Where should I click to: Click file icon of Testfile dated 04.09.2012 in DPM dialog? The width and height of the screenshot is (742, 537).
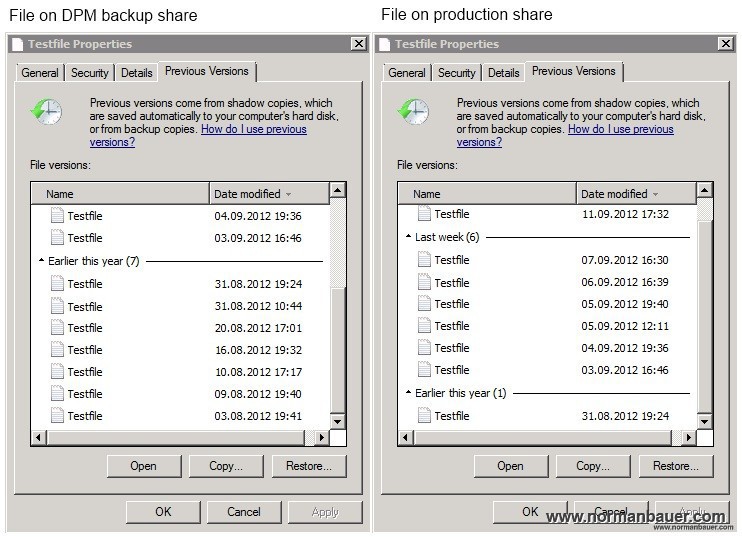(x=57, y=215)
